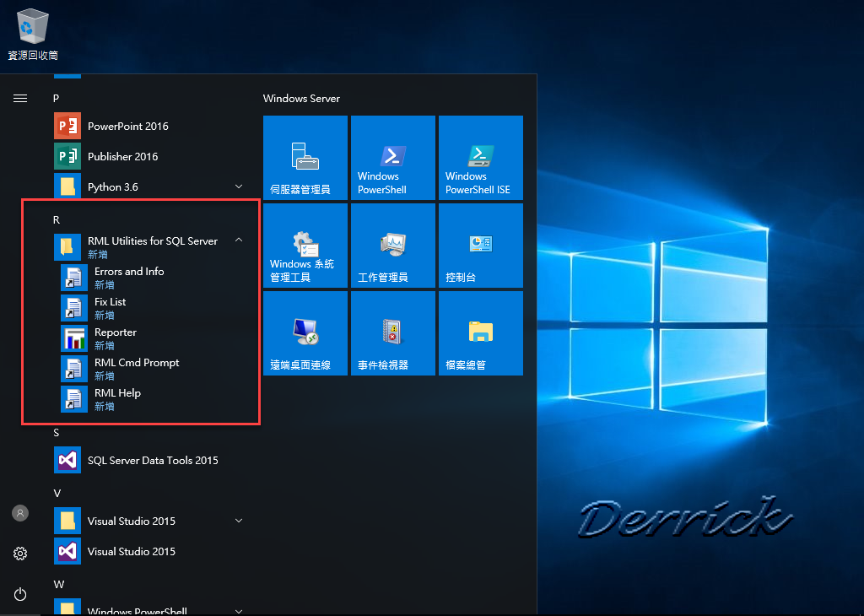Click the RML Utilities folder icon
The height and width of the screenshot is (616, 864).
(67, 247)
